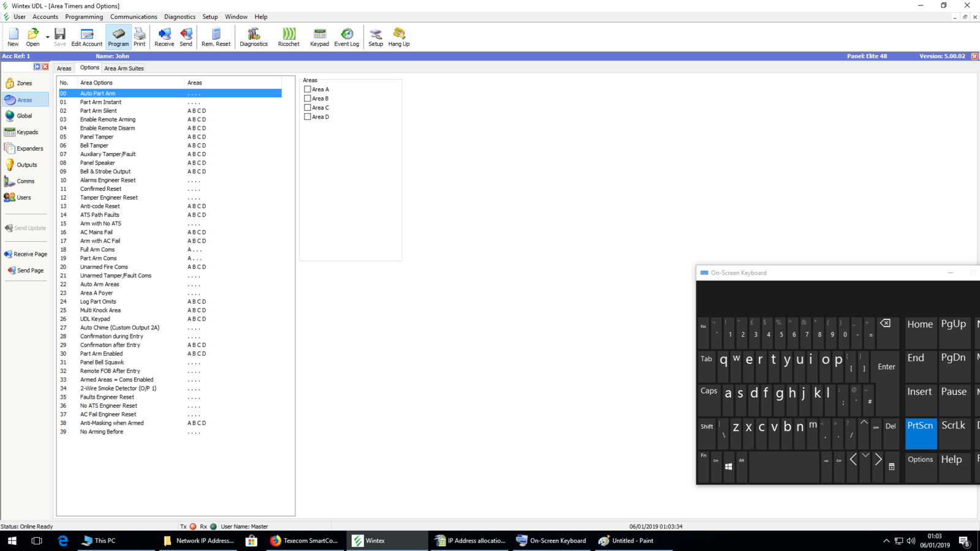Open the Diagnostics toolbar icon
Screen dimensions: 980x551
pyautogui.click(x=254, y=37)
